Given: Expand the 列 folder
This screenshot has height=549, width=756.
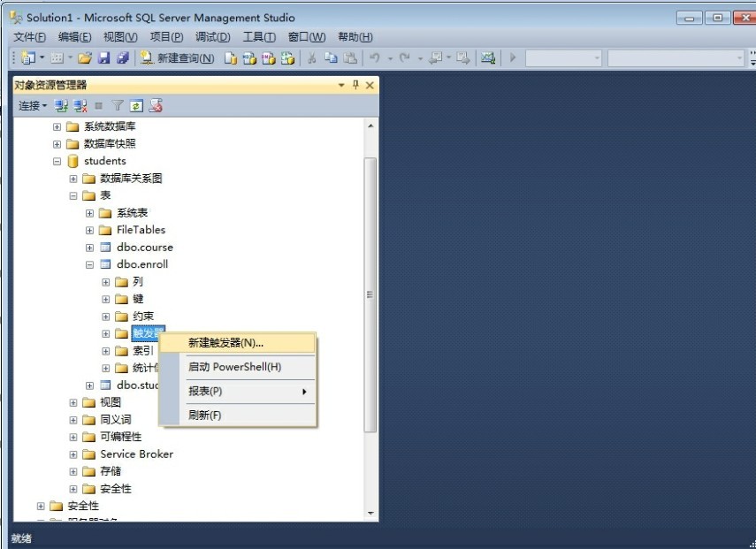Looking at the screenshot, I should [x=106, y=282].
